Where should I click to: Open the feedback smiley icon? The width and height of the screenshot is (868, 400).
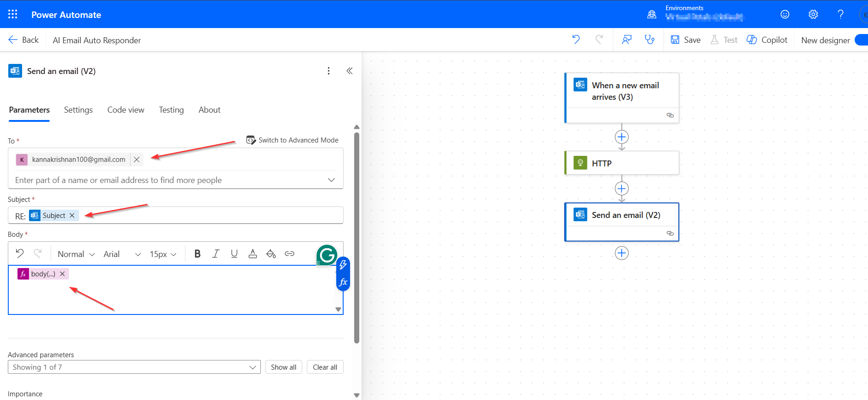pos(785,14)
